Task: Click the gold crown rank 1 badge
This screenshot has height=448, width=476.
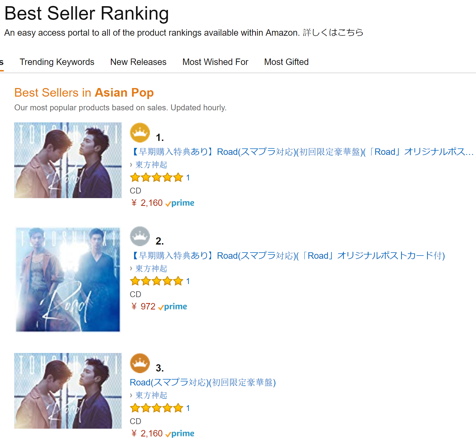Action: tap(140, 133)
